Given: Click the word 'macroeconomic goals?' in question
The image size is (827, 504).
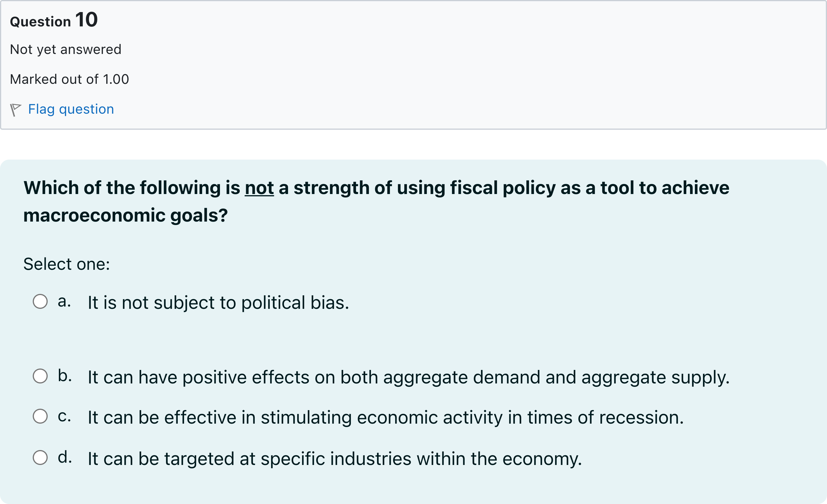Looking at the screenshot, I should 125,215.
